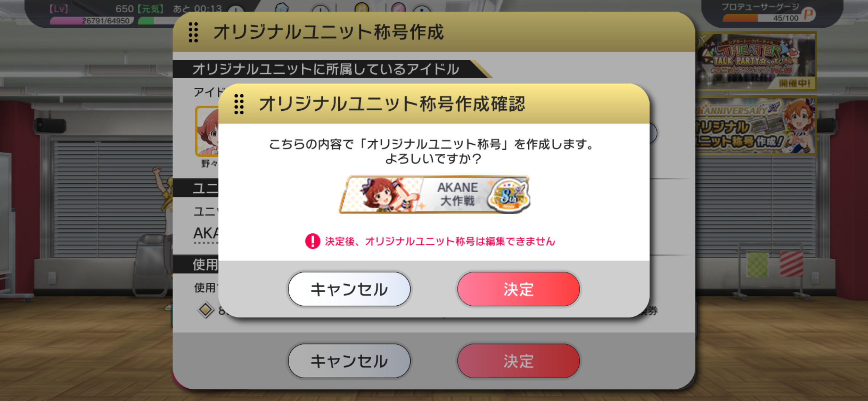Click the 650 stamina counter in top bar
Viewport: 868px width, 401px height.
(x=124, y=9)
